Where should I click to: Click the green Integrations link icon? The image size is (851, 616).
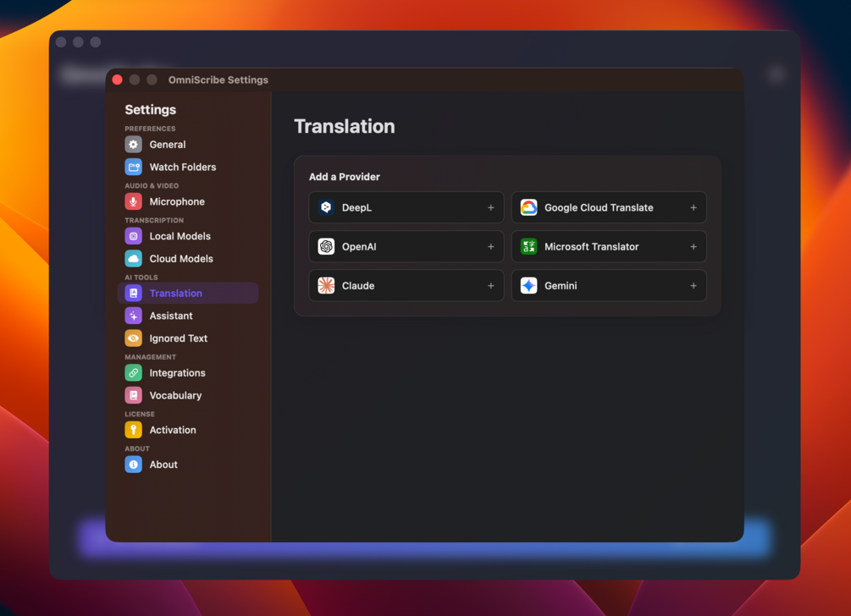point(134,373)
